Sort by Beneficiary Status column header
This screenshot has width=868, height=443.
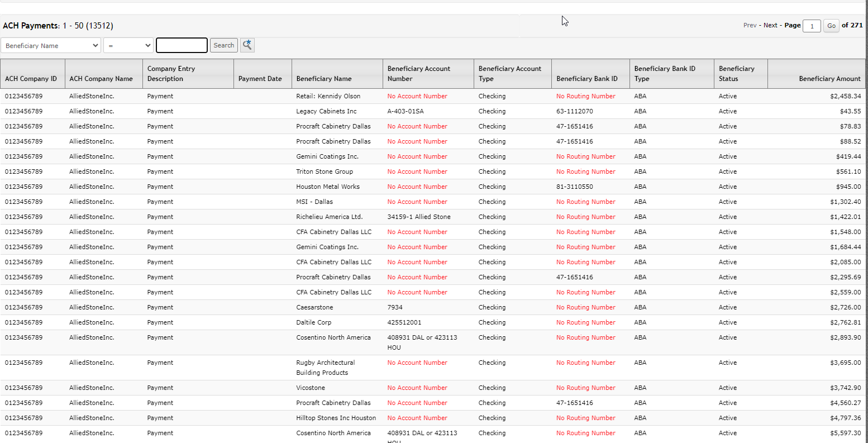point(741,74)
